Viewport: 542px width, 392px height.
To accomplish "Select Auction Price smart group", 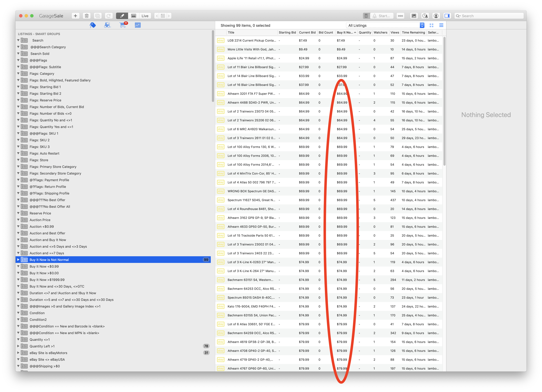I will [113, 220].
